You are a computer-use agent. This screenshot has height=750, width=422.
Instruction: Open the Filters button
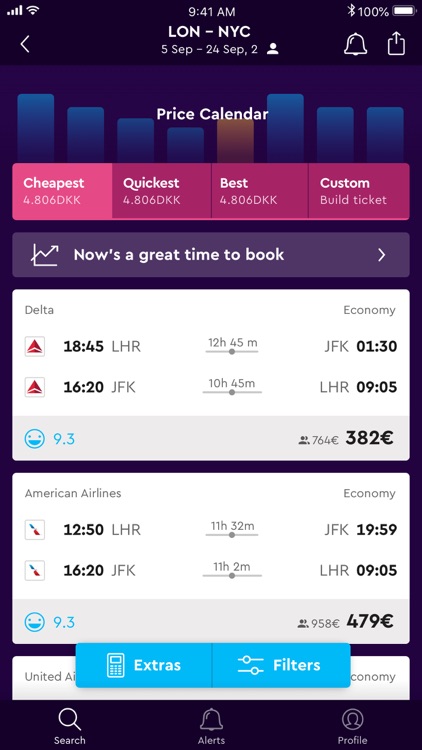point(281,665)
